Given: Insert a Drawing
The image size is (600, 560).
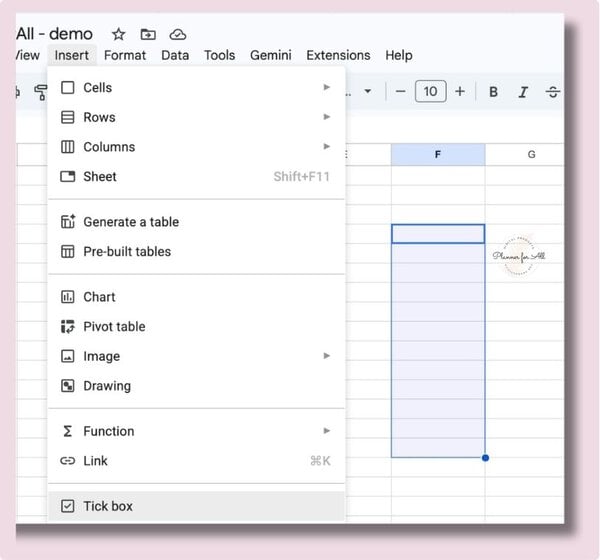Looking at the screenshot, I should coord(196,386).
